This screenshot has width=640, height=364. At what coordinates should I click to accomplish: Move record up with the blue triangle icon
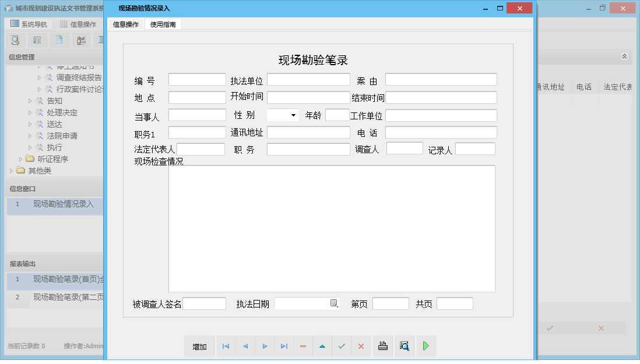pos(322,346)
